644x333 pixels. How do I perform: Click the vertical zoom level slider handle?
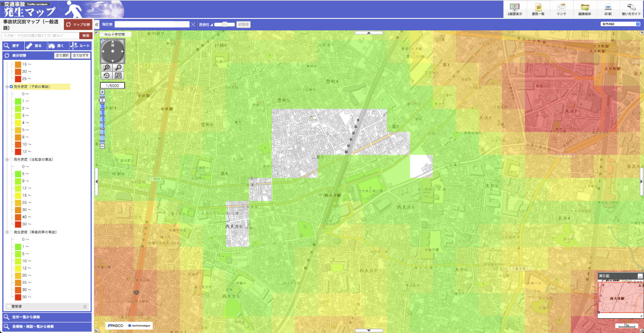click(x=102, y=100)
